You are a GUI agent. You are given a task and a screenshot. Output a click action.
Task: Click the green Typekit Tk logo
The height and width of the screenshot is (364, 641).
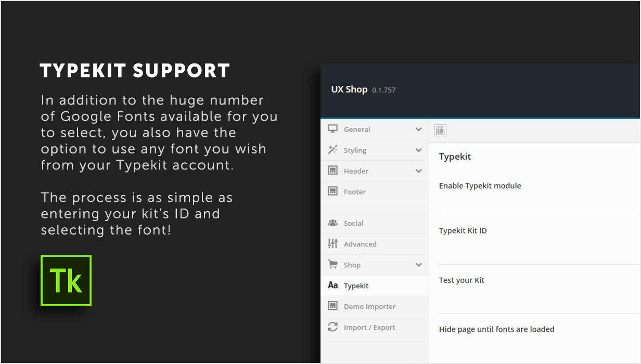click(x=66, y=280)
